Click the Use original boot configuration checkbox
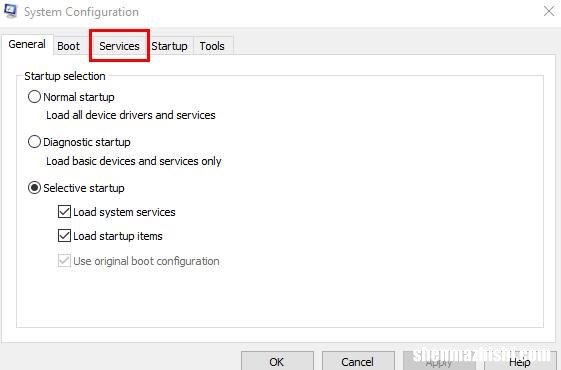 pos(64,261)
